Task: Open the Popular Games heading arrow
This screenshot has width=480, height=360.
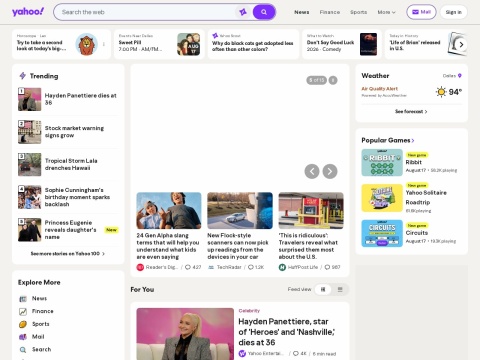Action: [x=413, y=140]
